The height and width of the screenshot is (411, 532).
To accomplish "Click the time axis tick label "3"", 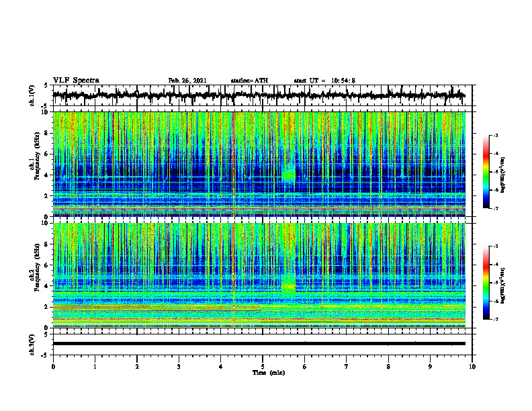I will [x=179, y=367].
